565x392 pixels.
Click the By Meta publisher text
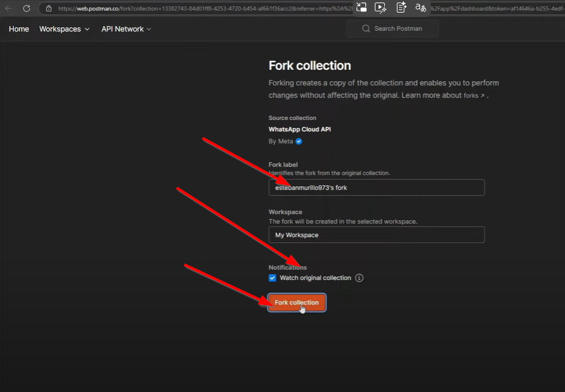click(x=281, y=142)
